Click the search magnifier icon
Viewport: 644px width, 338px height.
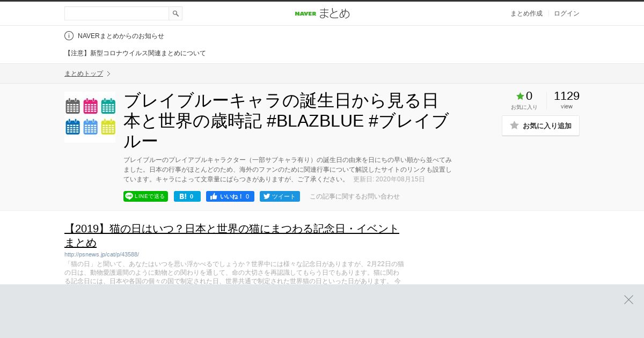coord(175,13)
